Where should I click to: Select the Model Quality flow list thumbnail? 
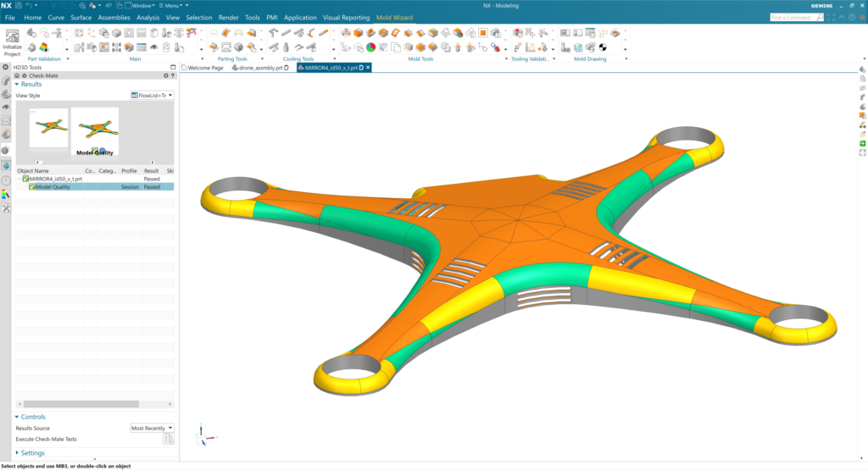click(x=95, y=131)
